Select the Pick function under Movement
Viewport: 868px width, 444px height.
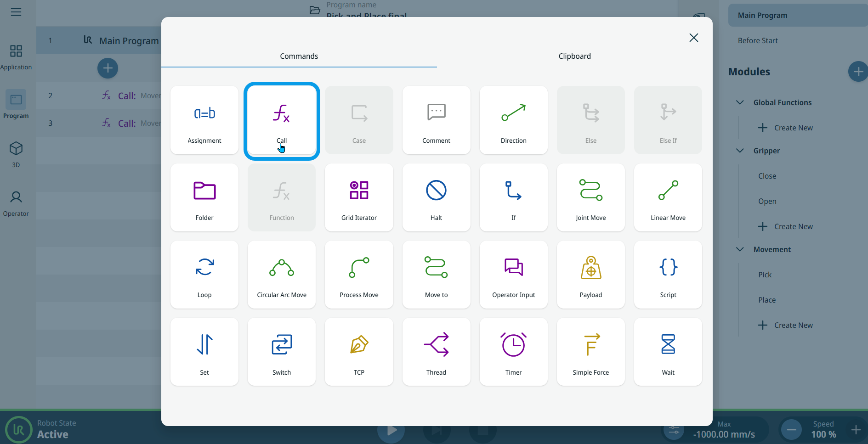tap(765, 275)
